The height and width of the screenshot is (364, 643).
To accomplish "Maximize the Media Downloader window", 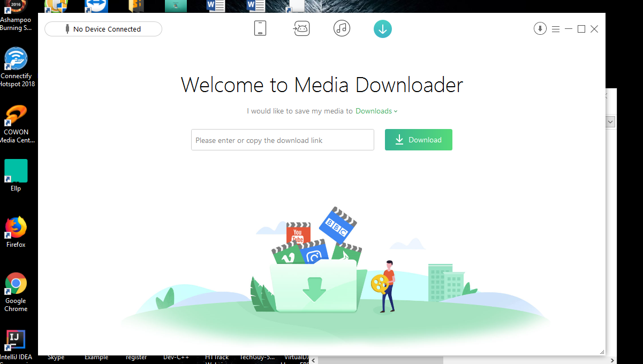I will (581, 29).
